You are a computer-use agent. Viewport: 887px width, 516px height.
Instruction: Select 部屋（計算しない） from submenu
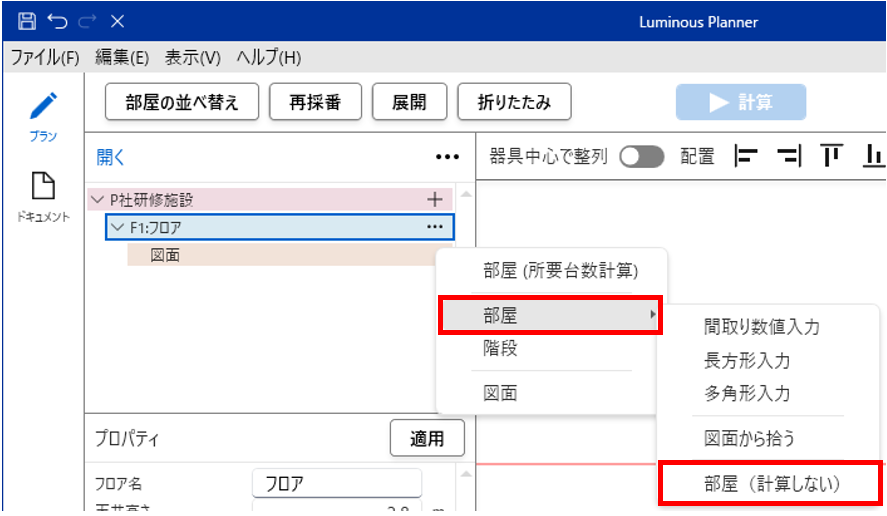tap(771, 483)
